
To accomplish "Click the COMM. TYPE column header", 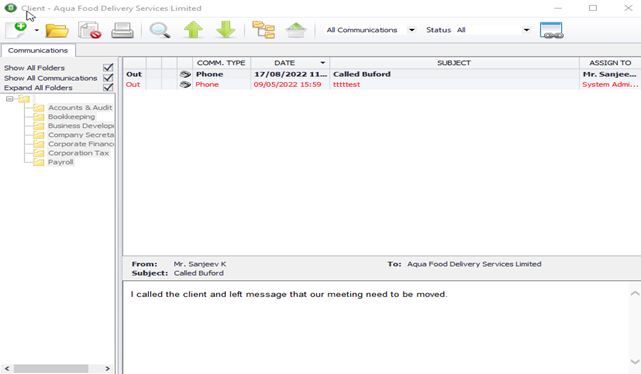I will click(221, 63).
